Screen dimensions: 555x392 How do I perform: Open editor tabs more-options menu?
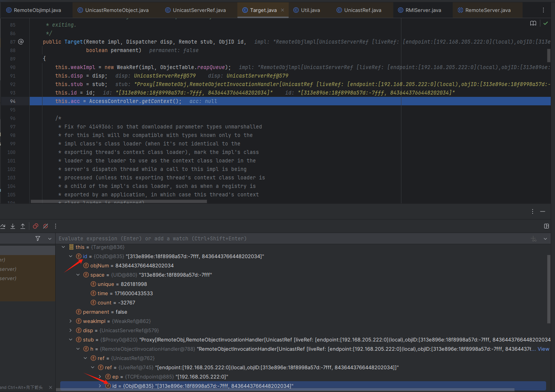(x=543, y=10)
